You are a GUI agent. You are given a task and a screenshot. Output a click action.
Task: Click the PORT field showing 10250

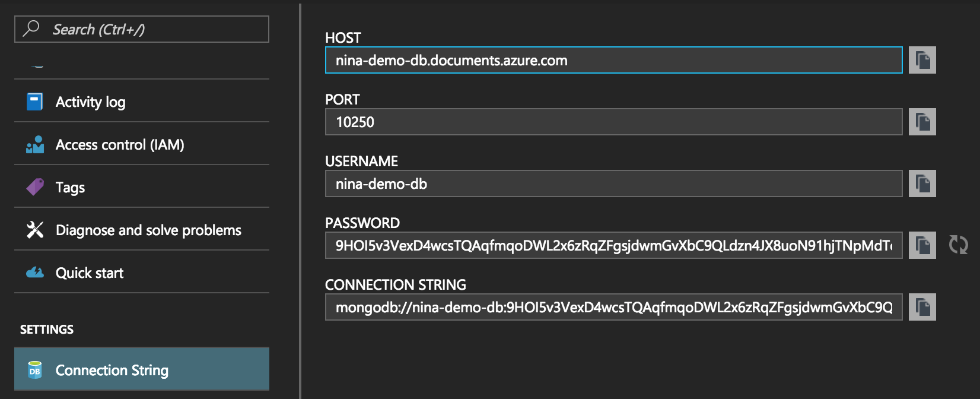[613, 122]
